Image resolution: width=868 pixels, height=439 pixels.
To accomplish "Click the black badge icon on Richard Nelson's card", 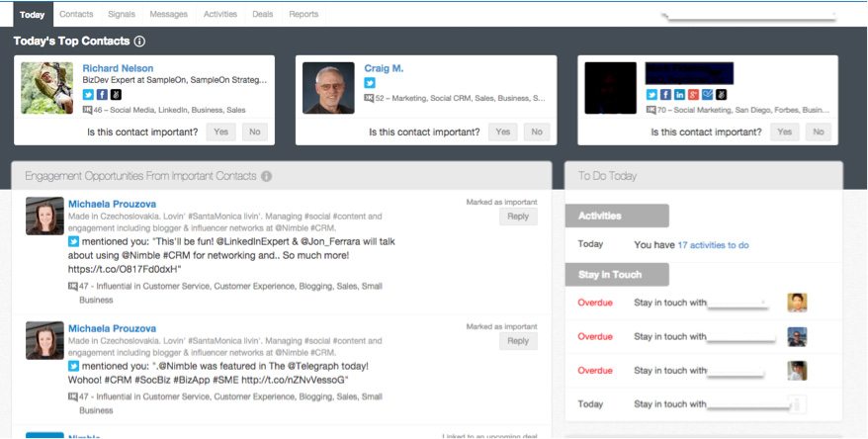I will [116, 95].
